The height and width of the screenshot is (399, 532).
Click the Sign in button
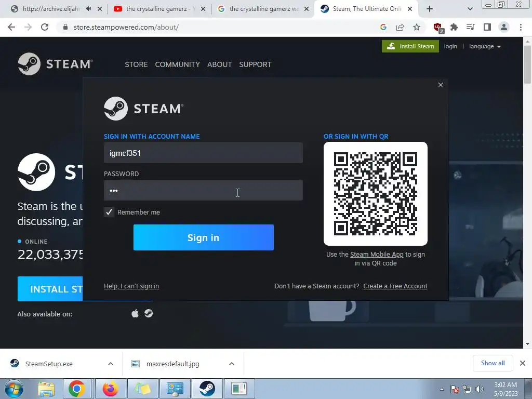tap(204, 237)
